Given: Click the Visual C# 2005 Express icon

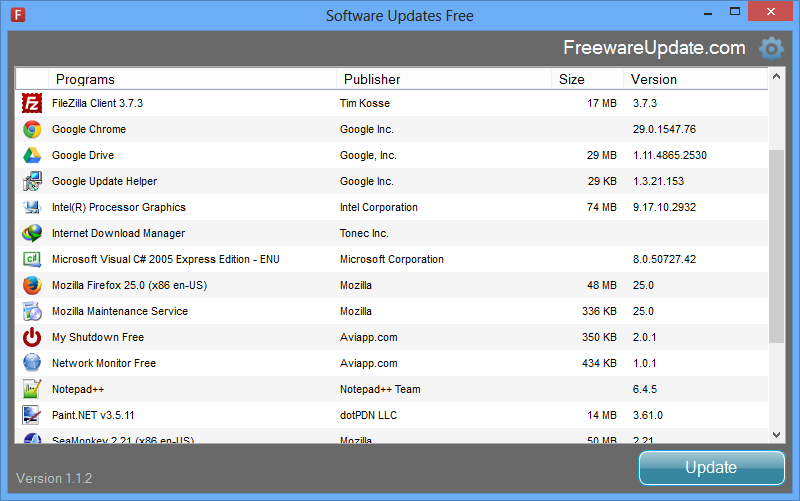Looking at the screenshot, I should coord(32,259).
